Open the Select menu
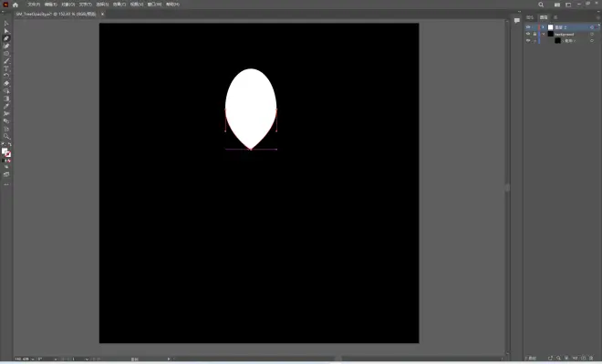The width and height of the screenshot is (602, 364). click(102, 5)
